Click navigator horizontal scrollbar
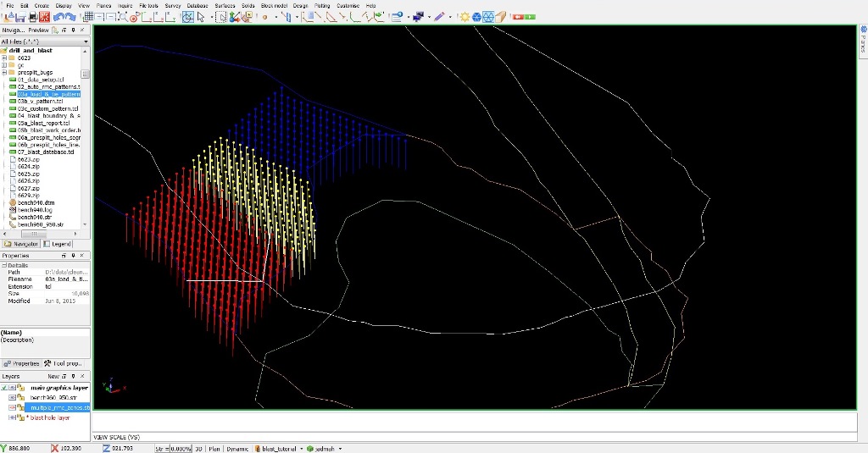The height and width of the screenshot is (453, 868). tap(34, 234)
